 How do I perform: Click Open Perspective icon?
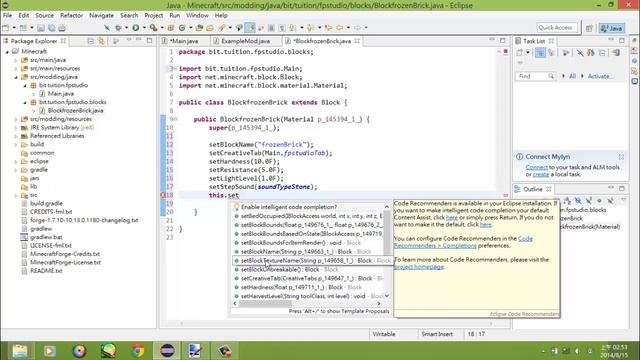pos(589,28)
